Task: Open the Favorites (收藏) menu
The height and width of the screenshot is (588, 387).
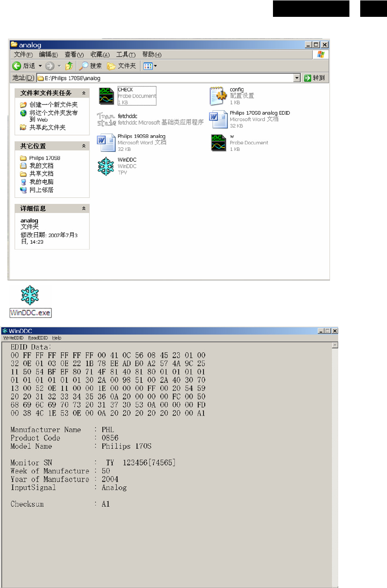Action: pos(100,54)
